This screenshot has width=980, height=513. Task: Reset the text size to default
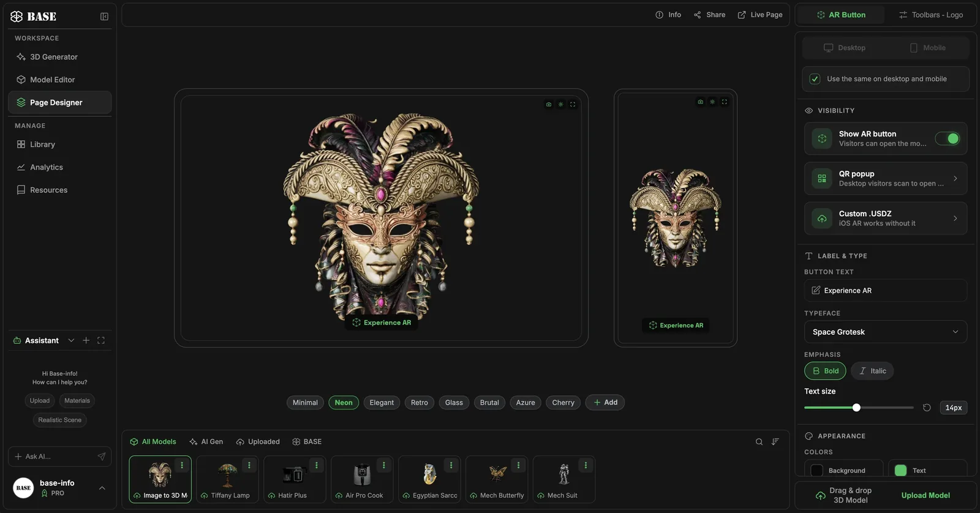(927, 408)
